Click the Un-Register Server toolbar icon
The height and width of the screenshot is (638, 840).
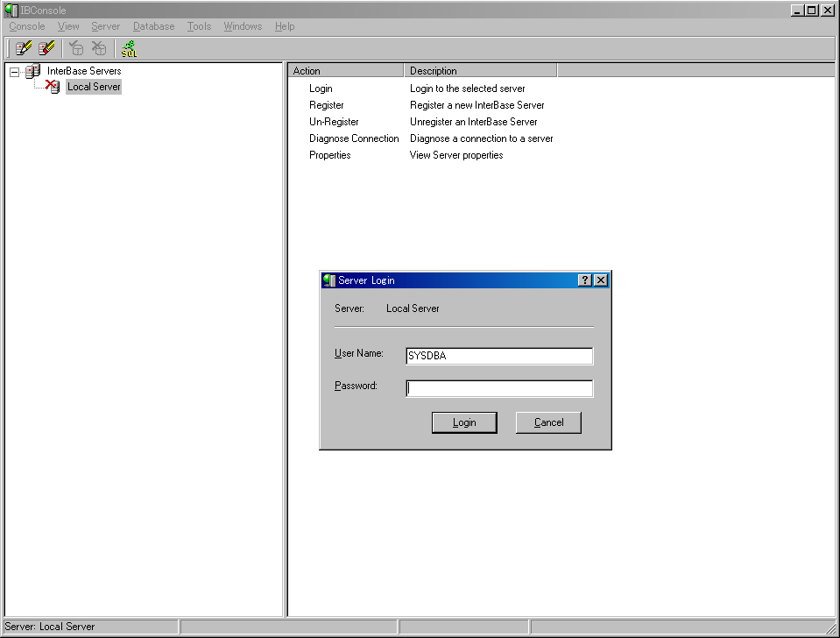pos(46,48)
